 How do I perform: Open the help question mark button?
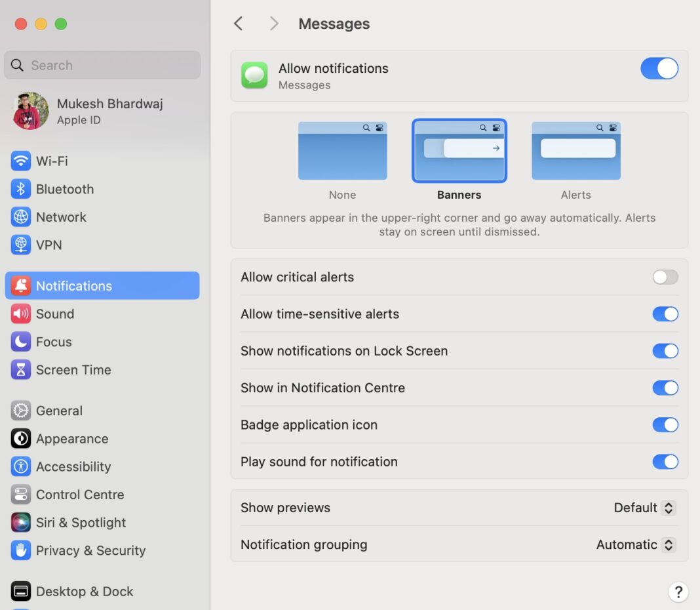click(678, 592)
